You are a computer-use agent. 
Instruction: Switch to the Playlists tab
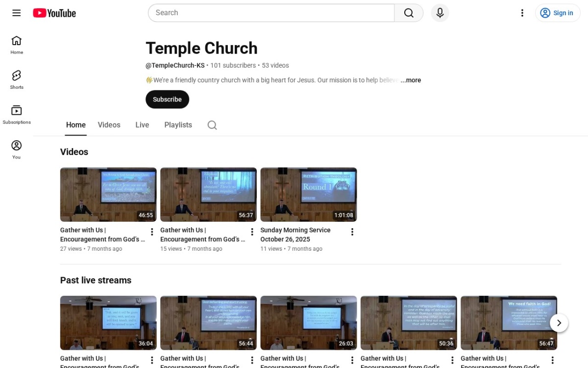(178, 125)
